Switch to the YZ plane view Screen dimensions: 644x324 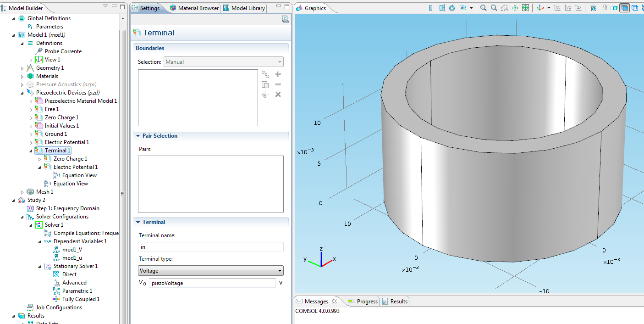click(x=568, y=8)
